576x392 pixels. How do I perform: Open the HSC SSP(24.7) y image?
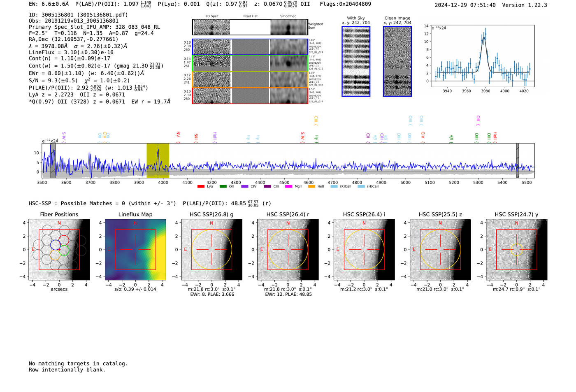[517, 249]
